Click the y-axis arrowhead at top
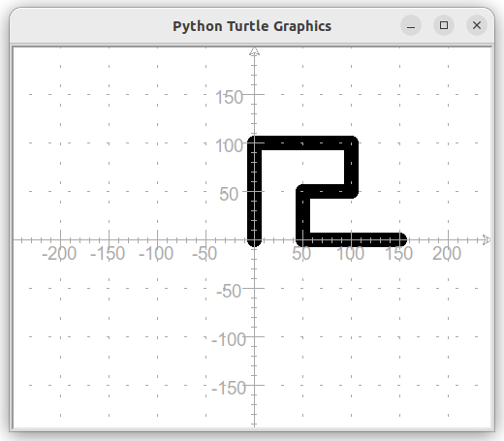The width and height of the screenshot is (504, 441). (x=254, y=51)
